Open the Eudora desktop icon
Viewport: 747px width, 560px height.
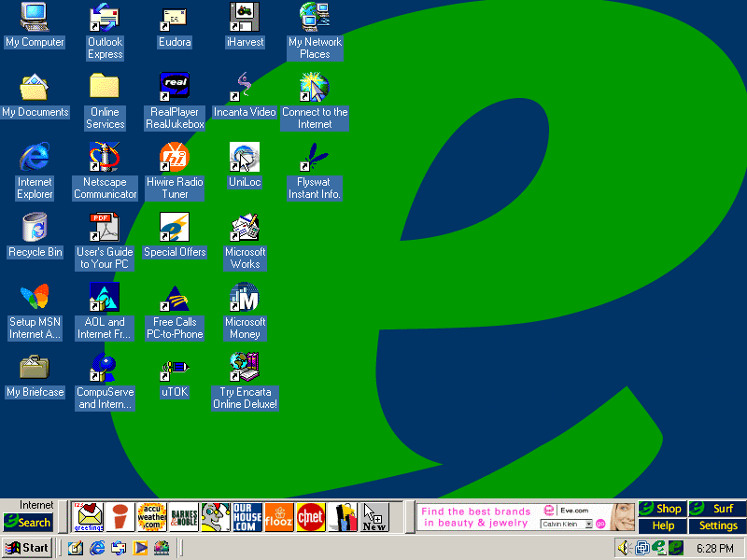tap(174, 17)
